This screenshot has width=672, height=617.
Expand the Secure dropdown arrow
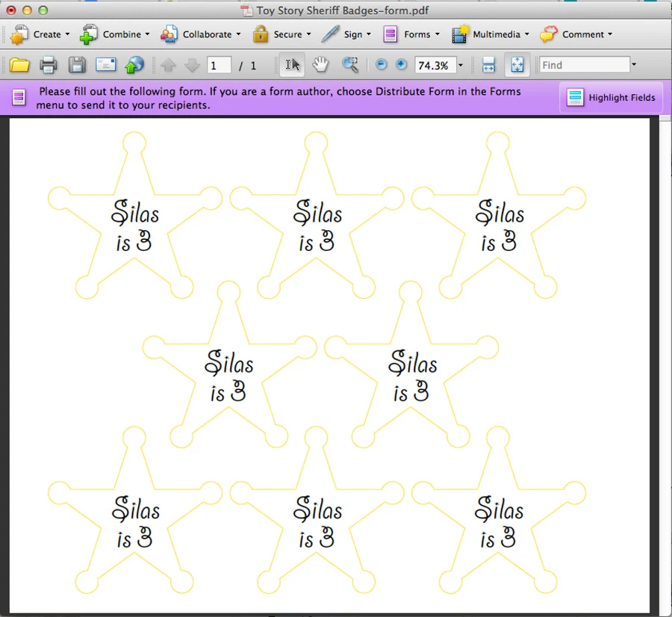click(x=308, y=34)
